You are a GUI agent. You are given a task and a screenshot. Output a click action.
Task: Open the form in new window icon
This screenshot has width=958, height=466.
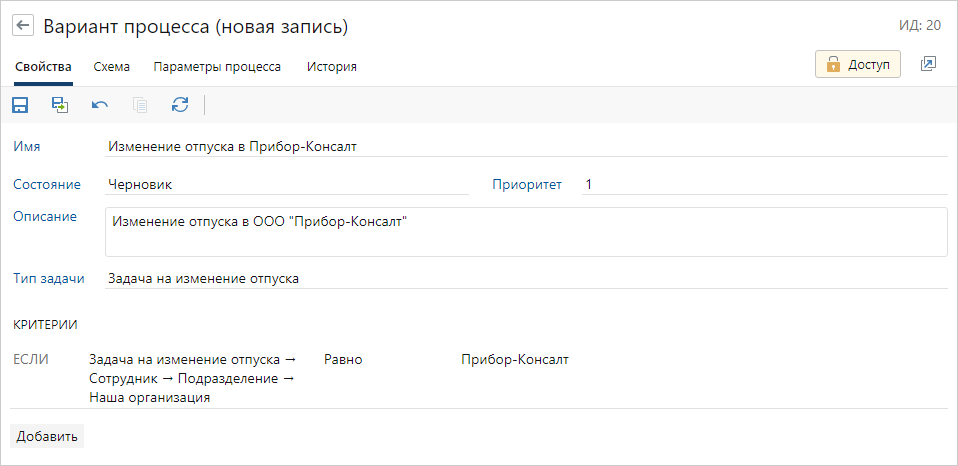[x=928, y=64]
